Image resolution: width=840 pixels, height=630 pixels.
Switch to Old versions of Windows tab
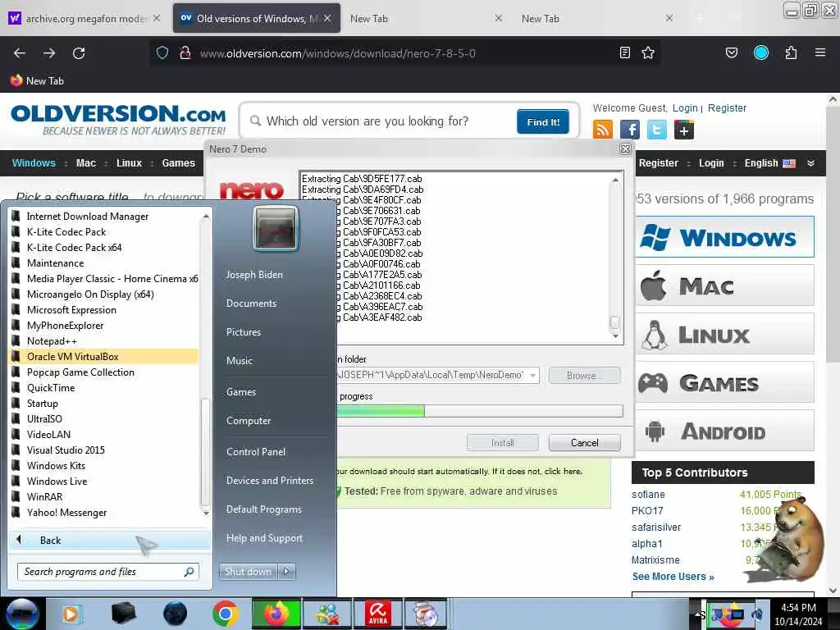point(257,18)
